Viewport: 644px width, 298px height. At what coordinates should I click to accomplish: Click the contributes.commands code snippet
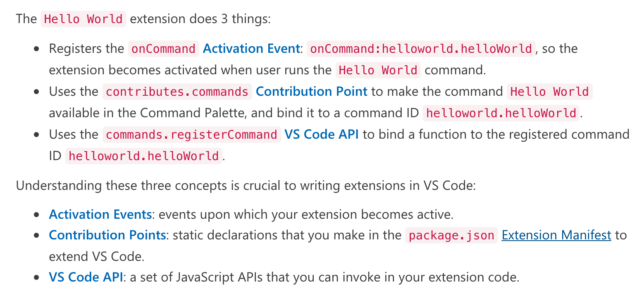point(177,91)
